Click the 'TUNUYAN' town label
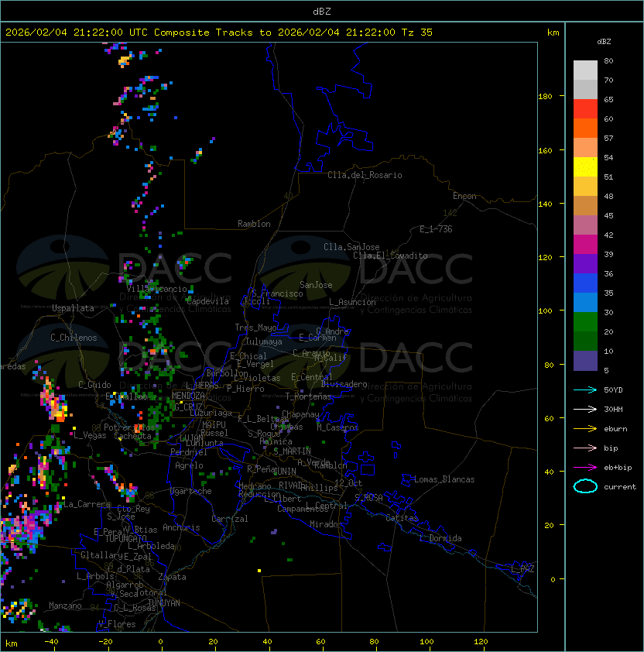This screenshot has height=652, width=644. 164,603
